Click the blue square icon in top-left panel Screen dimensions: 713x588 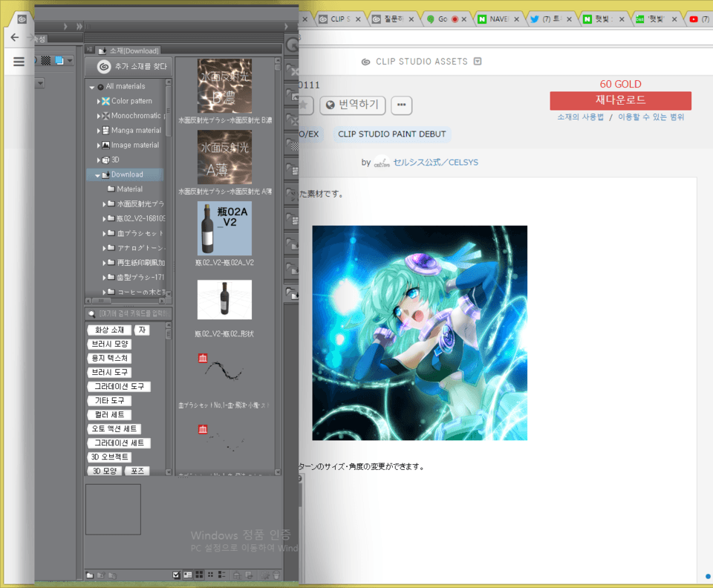click(x=59, y=60)
